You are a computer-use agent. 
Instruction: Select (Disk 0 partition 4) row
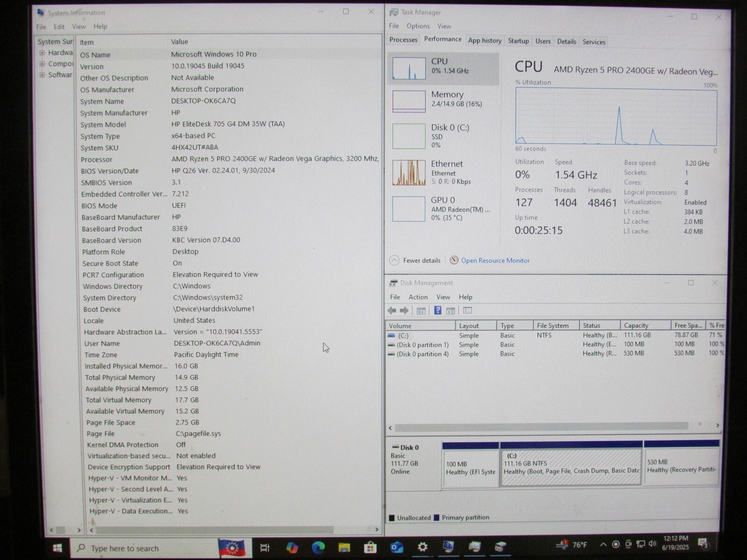[556, 354]
